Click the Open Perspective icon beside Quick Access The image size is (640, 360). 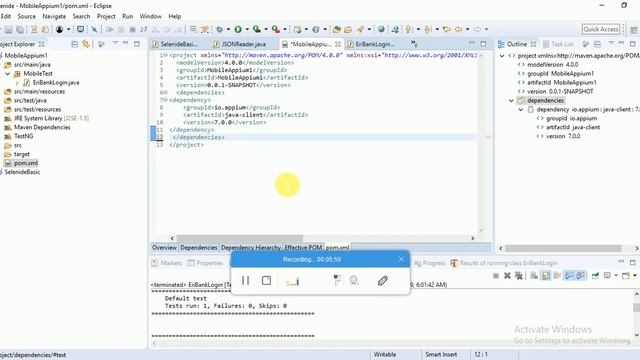click(634, 29)
